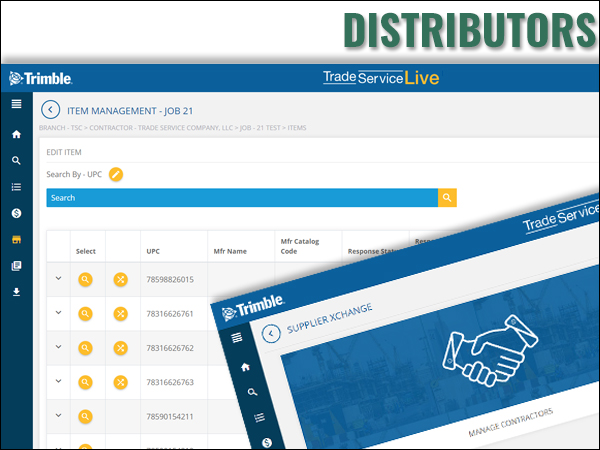Click Home icon in Supplier Xchange sidebar
This screenshot has height=450, width=600.
coord(245,367)
